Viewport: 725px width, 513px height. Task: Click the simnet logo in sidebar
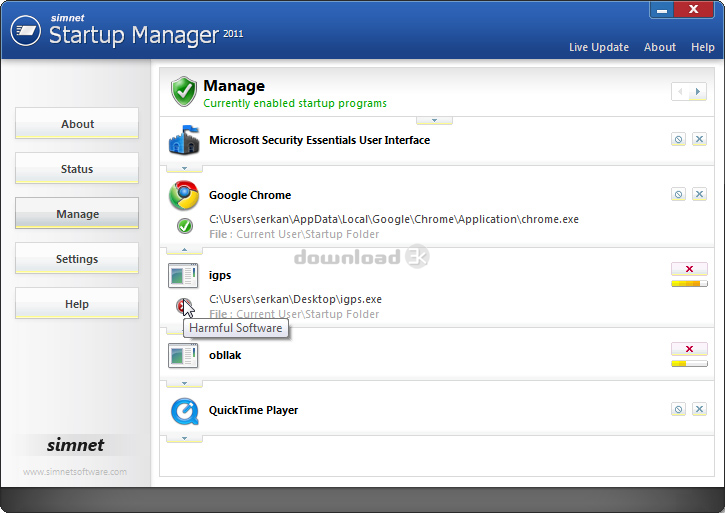point(75,445)
